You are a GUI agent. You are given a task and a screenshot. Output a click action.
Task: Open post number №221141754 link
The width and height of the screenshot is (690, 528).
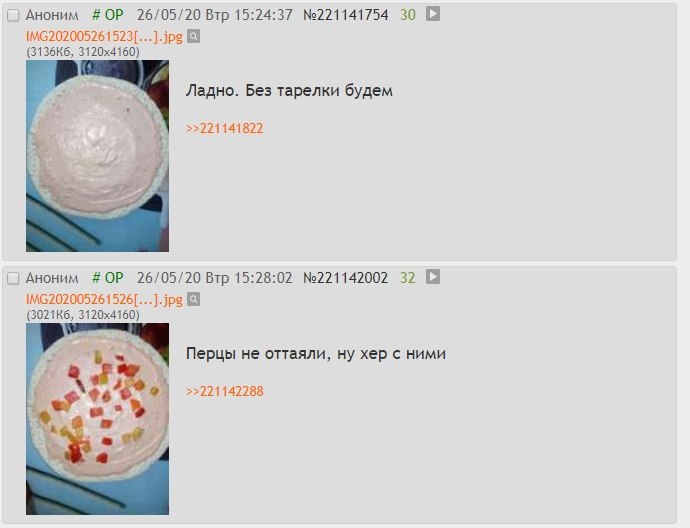click(x=345, y=15)
